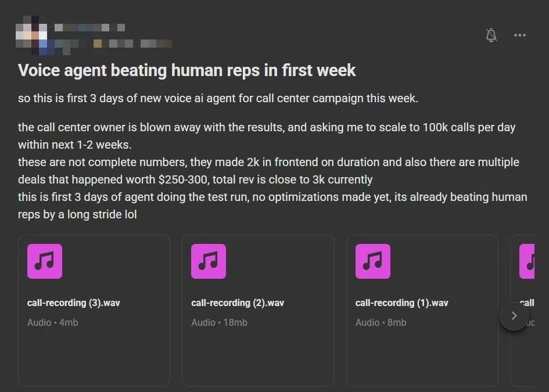Open the call-recording (1).wav filename

tap(401, 303)
